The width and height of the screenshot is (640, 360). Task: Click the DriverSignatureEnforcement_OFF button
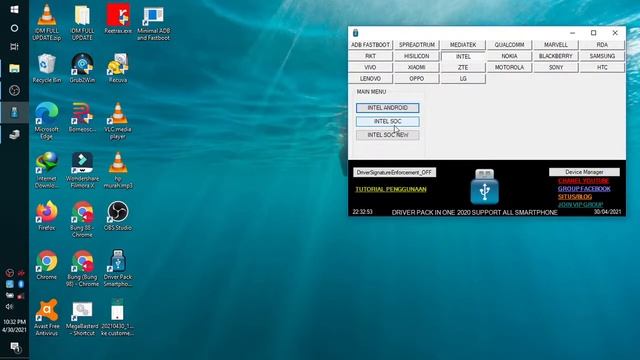(x=394, y=172)
